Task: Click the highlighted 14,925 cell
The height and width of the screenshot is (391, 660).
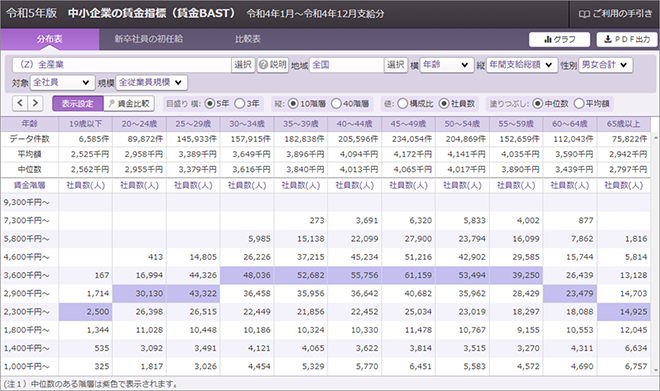Action: pos(624,312)
